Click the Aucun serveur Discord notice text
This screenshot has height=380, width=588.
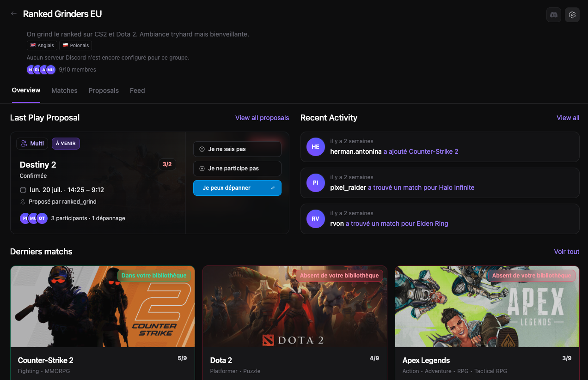pos(108,58)
